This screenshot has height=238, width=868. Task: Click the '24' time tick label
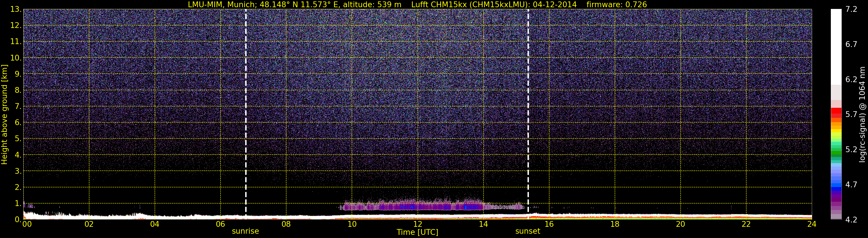(x=812, y=224)
